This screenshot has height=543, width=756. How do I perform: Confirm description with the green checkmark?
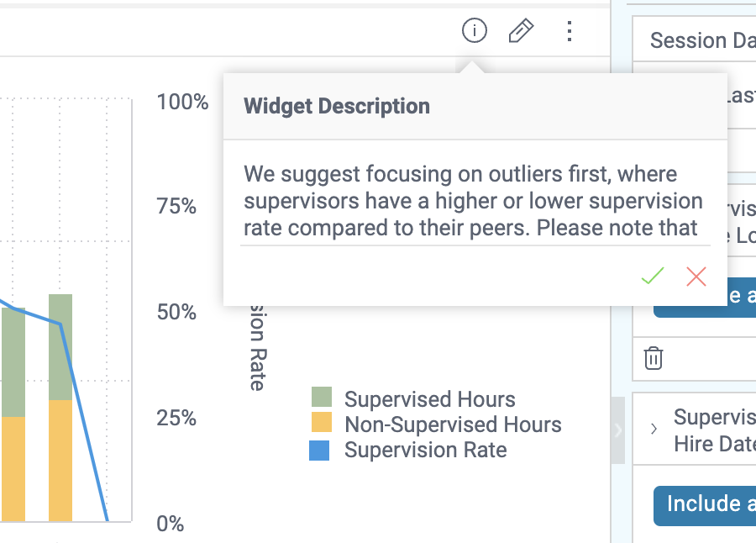point(653,277)
